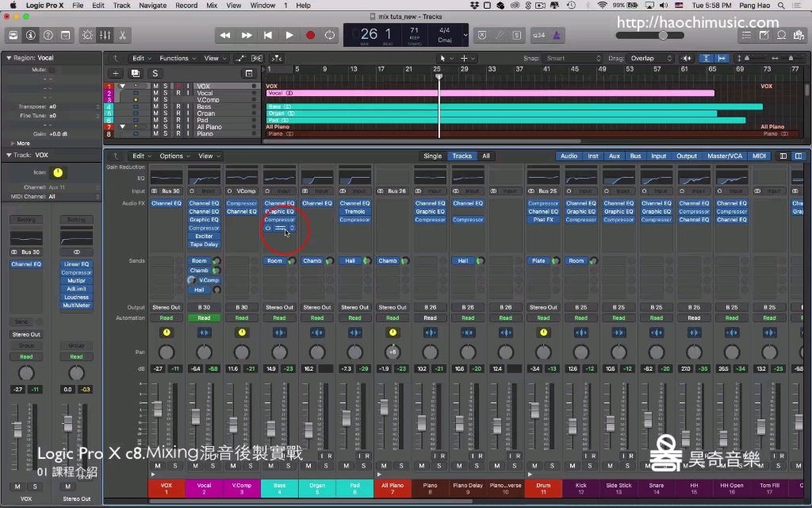Click the Bus filter button in the mixer
The height and width of the screenshot is (508, 812).
[634, 156]
